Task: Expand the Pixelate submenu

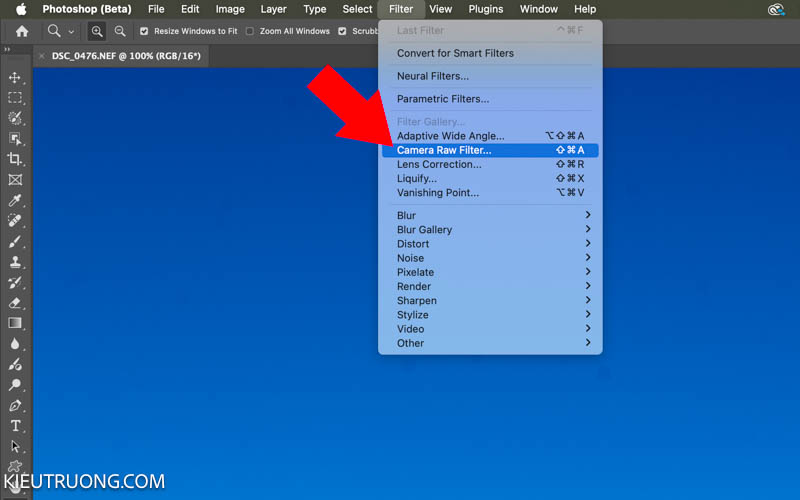Action: pos(490,272)
